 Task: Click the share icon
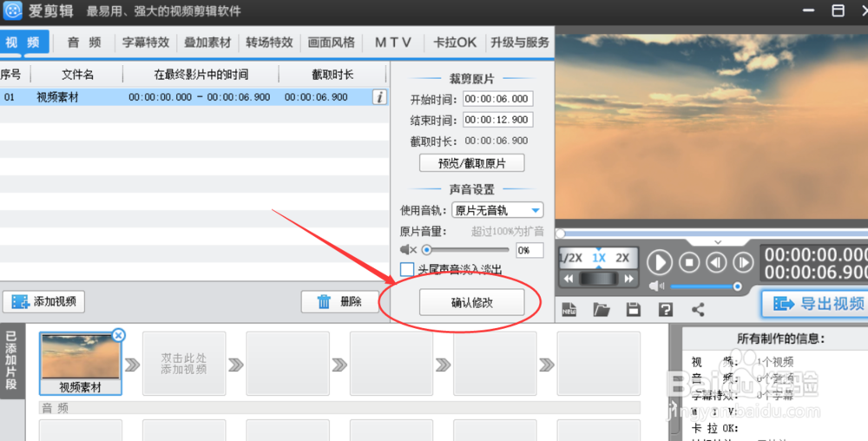pos(698,309)
